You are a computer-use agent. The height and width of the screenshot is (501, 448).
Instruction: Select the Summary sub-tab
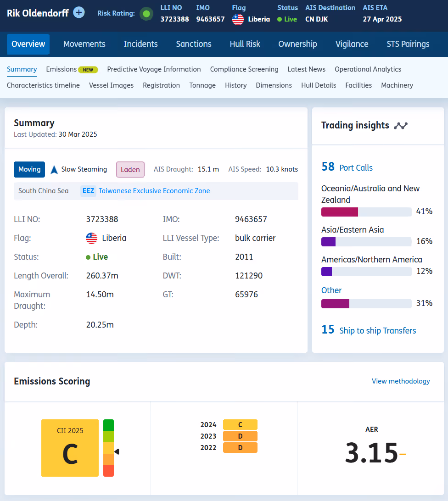pos(22,69)
